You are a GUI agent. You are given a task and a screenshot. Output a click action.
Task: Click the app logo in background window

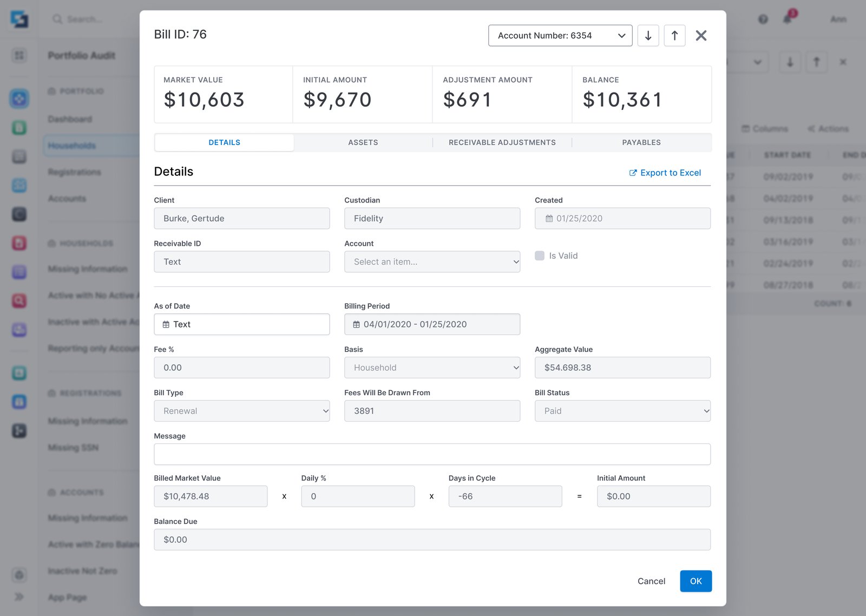pos(19,19)
